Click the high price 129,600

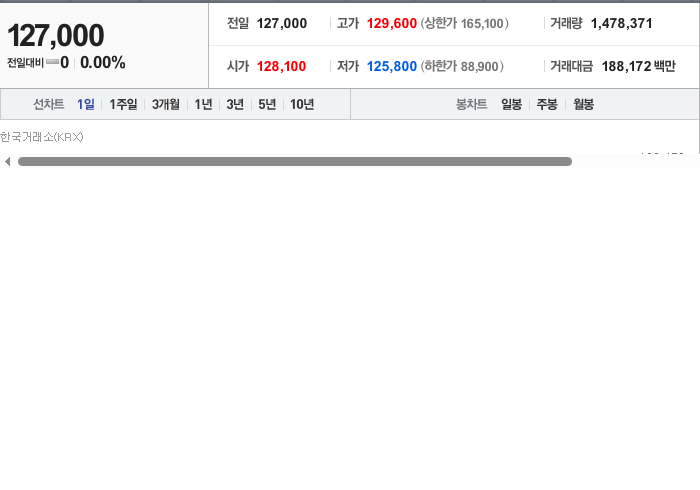click(392, 24)
